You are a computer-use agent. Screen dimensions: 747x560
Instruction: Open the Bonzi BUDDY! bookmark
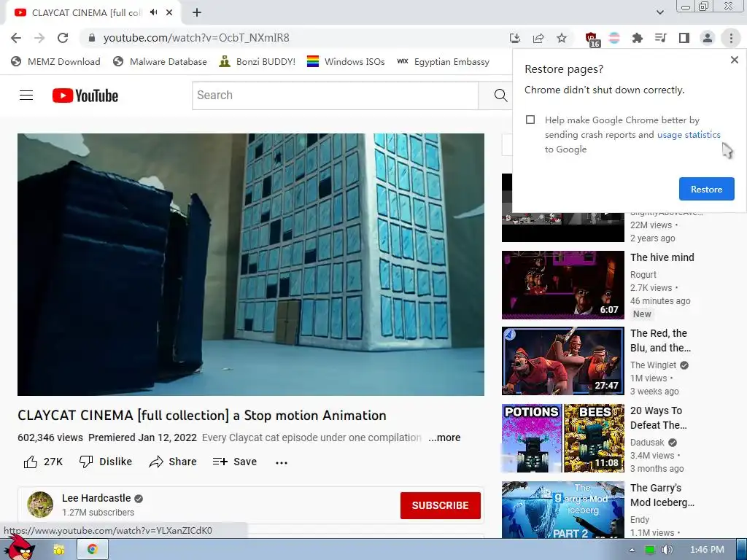coord(258,62)
